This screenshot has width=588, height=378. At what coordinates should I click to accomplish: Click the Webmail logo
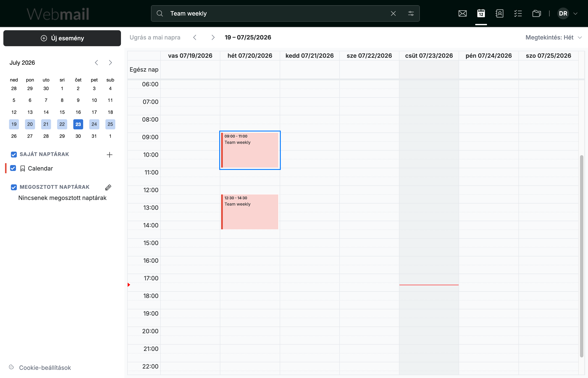58,14
